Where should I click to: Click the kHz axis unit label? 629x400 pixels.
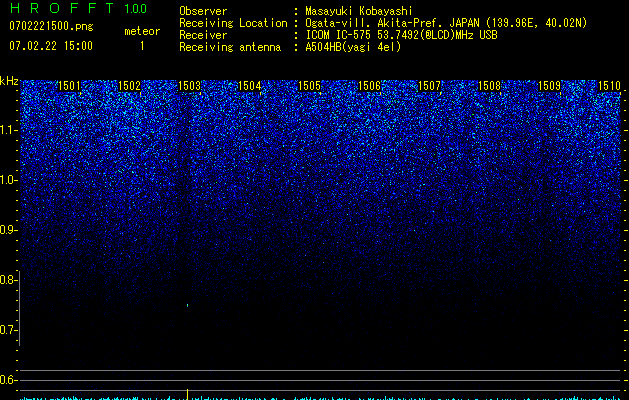point(9,82)
